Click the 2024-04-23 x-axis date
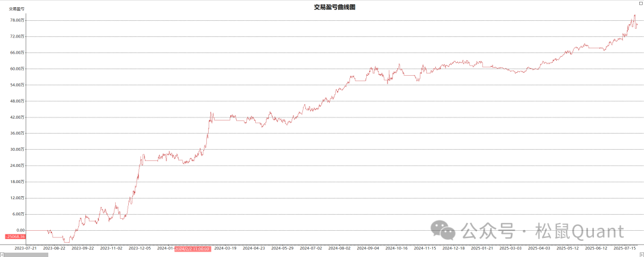The image size is (644, 257). [255, 248]
